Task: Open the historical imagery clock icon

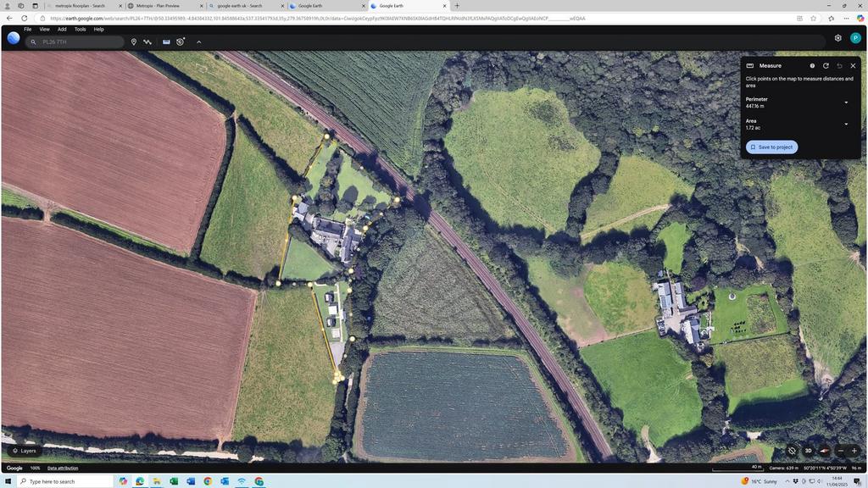Action: tap(181, 42)
